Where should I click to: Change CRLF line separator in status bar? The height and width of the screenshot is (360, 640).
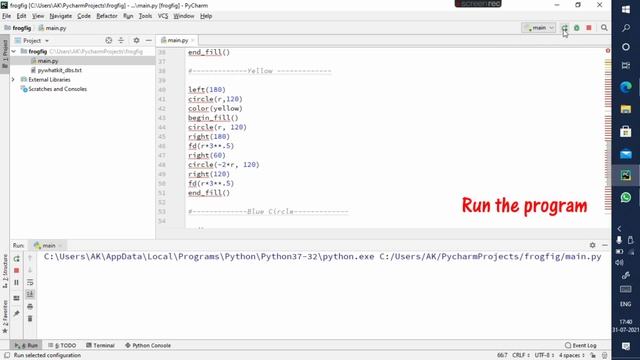click(x=521, y=355)
